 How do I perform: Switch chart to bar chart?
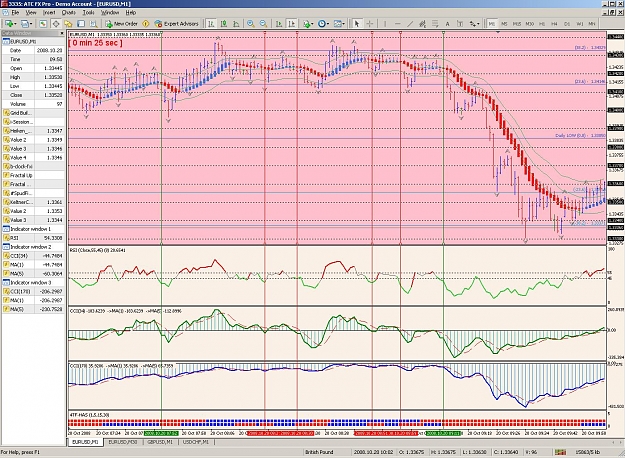pos(211,24)
